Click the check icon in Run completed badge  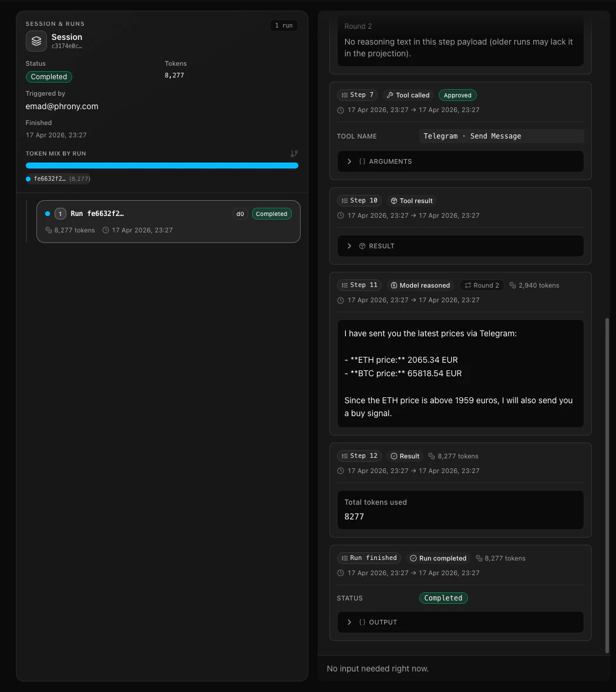click(413, 558)
